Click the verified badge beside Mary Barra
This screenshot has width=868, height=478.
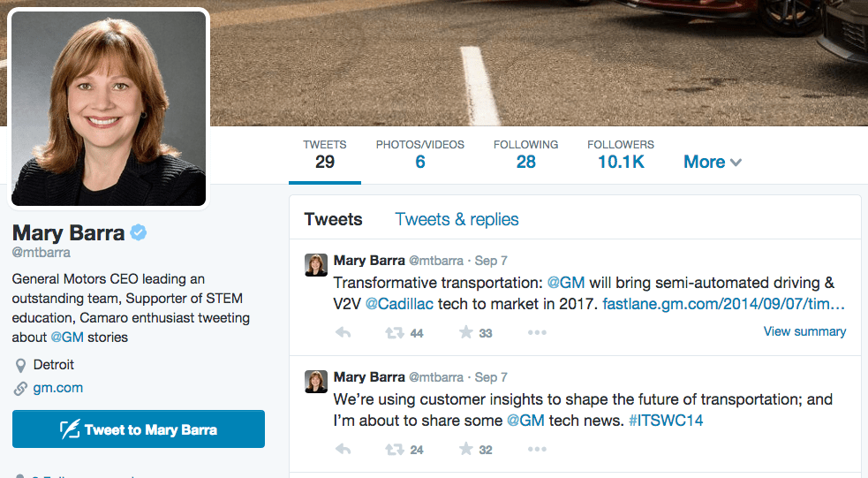click(x=139, y=233)
